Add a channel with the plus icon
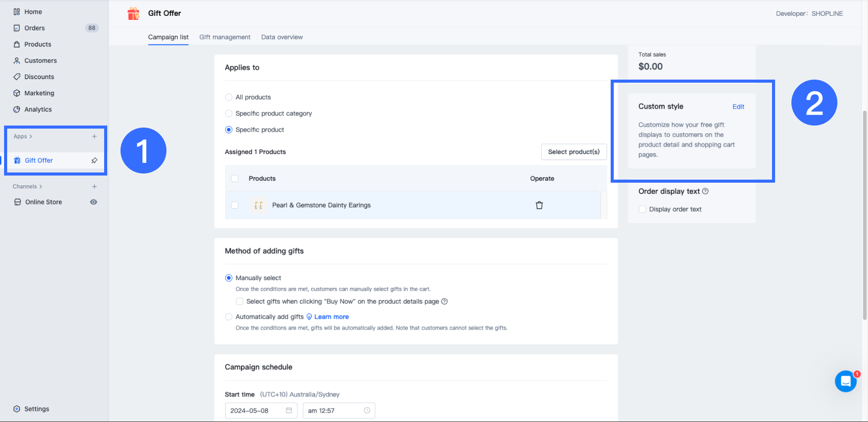This screenshot has height=422, width=868. [x=94, y=186]
